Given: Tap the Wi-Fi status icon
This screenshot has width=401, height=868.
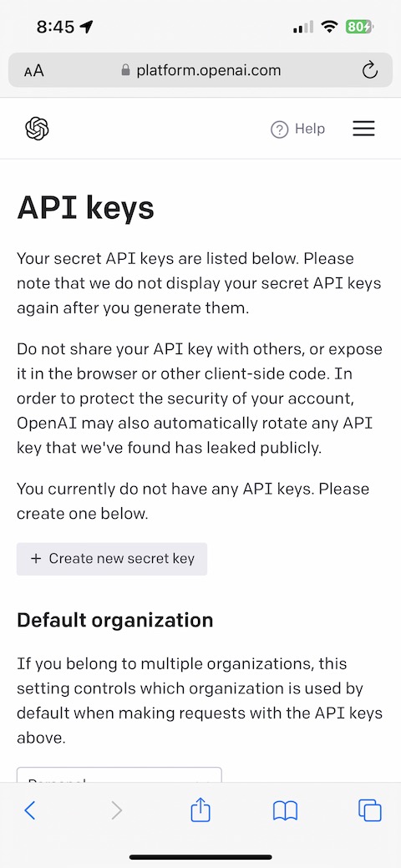Looking at the screenshot, I should pos(330,26).
